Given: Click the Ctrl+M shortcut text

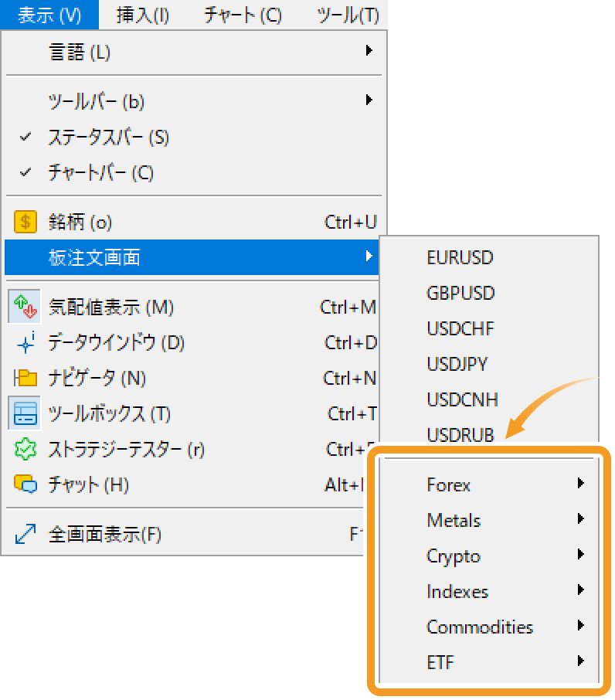Looking at the screenshot, I should pyautogui.click(x=348, y=308).
